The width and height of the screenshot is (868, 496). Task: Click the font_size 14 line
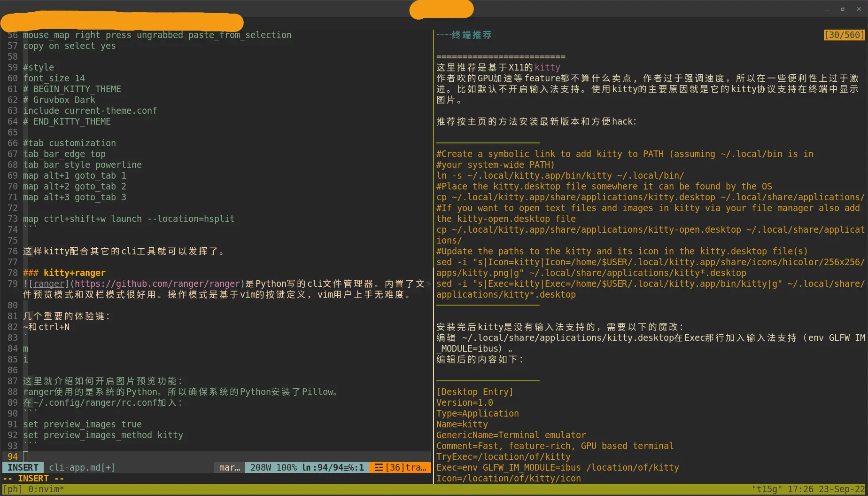pyautogui.click(x=54, y=78)
